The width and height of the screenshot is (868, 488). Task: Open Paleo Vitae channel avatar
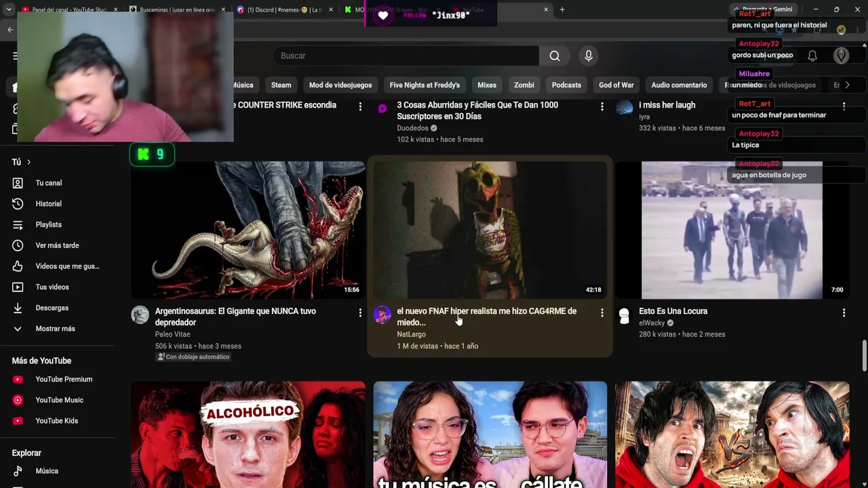(140, 314)
